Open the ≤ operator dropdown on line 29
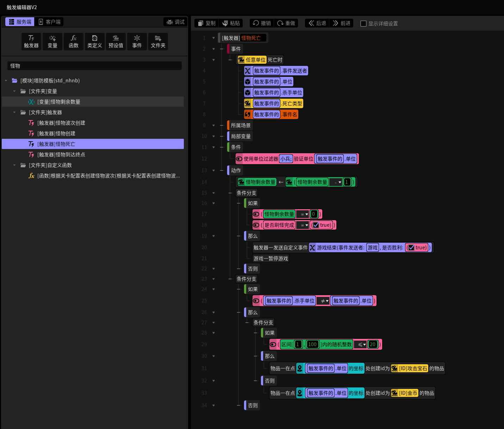 pyautogui.click(x=360, y=344)
